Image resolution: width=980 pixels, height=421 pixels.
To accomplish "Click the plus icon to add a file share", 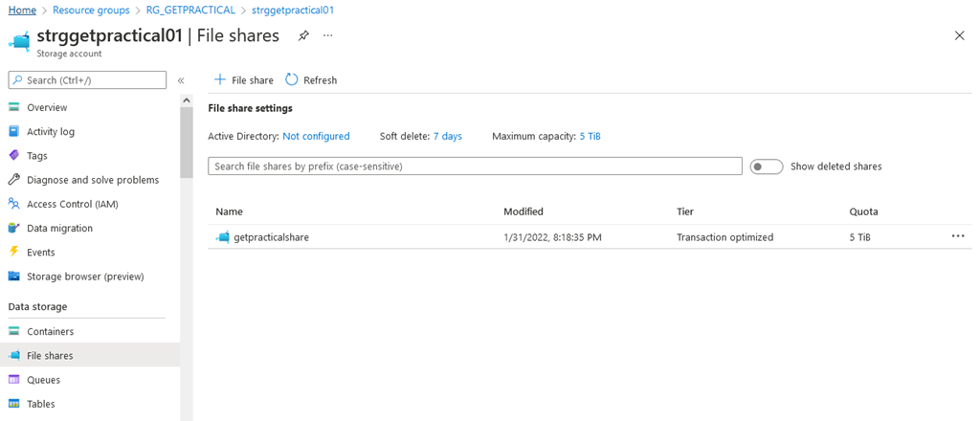I will [x=219, y=80].
